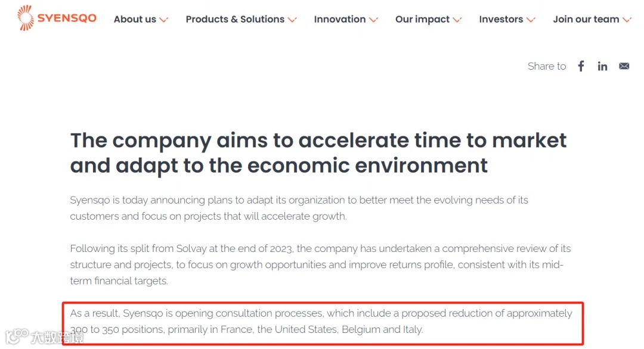Open the Innovation menu label

tap(340, 19)
